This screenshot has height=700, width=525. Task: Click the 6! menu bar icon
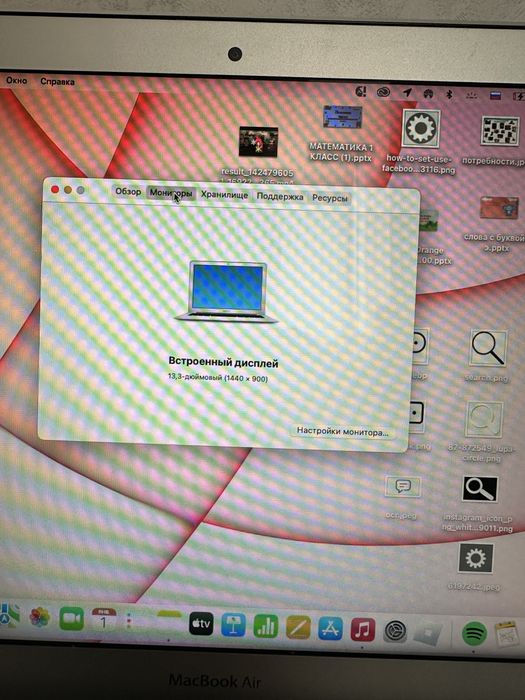click(361, 92)
